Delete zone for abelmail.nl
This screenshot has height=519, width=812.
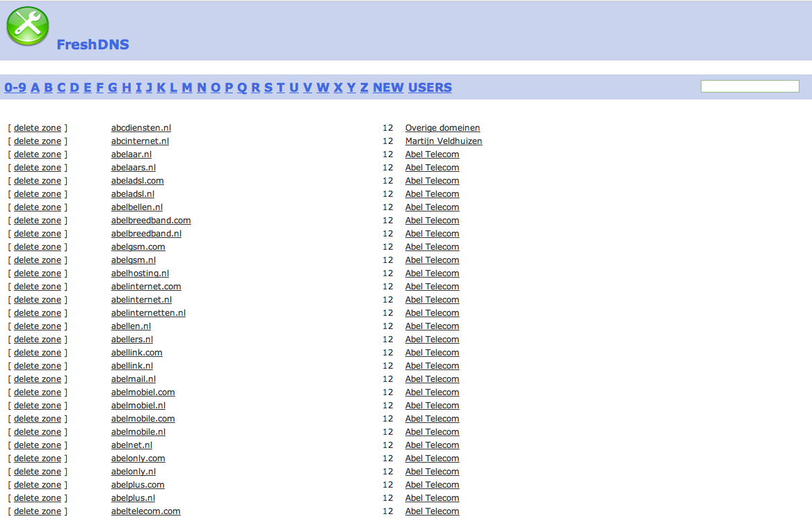pos(38,379)
